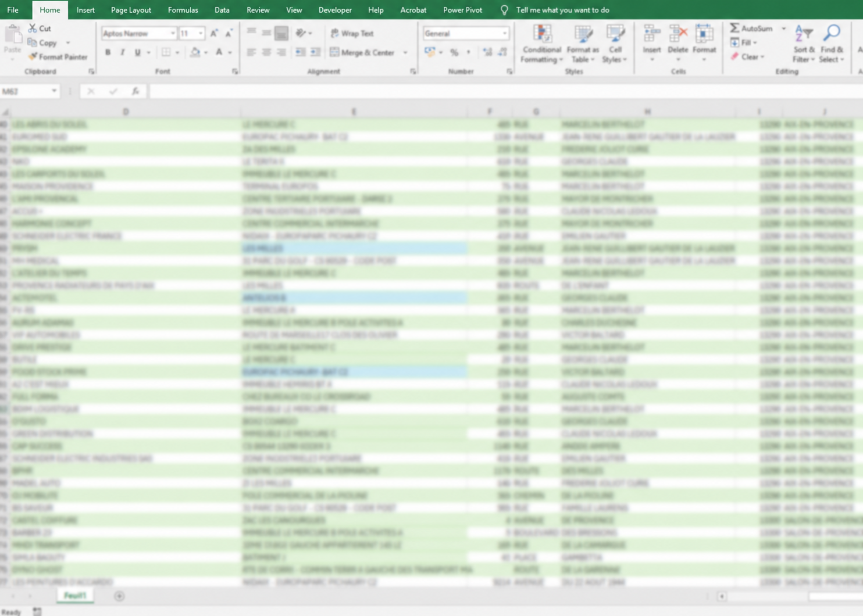Expand the General number format dropdown
Screen dimensions: 863x616
point(504,34)
